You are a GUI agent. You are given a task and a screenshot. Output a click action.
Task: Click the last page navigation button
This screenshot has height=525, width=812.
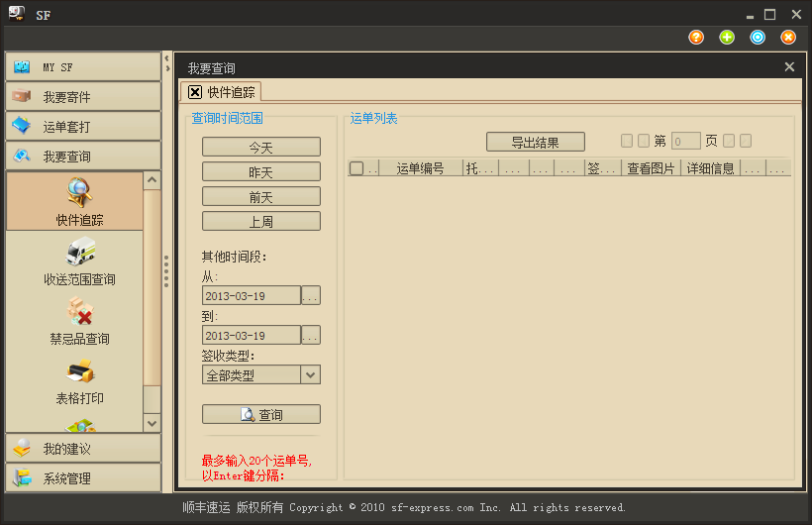tap(746, 141)
